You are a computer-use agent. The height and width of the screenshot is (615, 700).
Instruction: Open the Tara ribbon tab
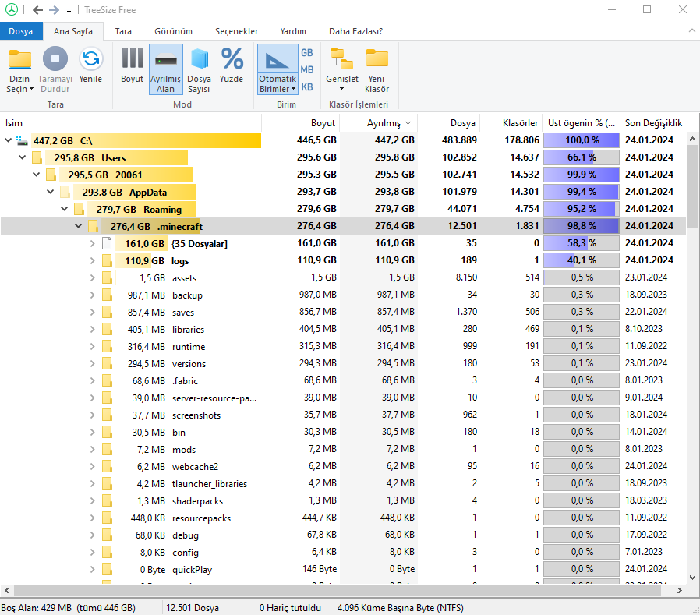(x=123, y=31)
